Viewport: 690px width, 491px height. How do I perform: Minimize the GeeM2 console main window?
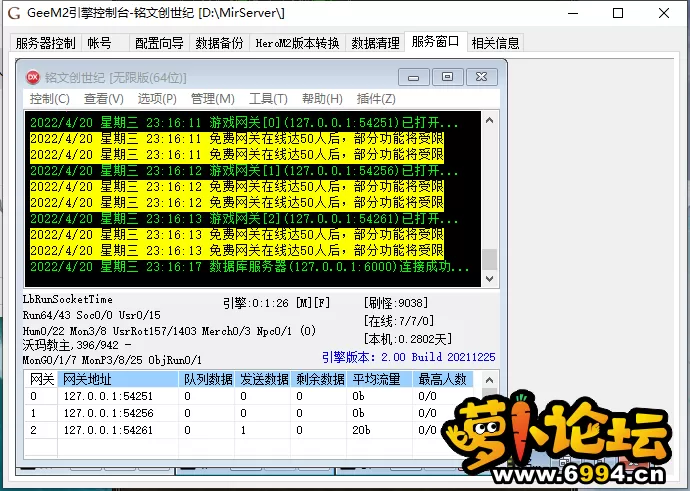tap(573, 13)
